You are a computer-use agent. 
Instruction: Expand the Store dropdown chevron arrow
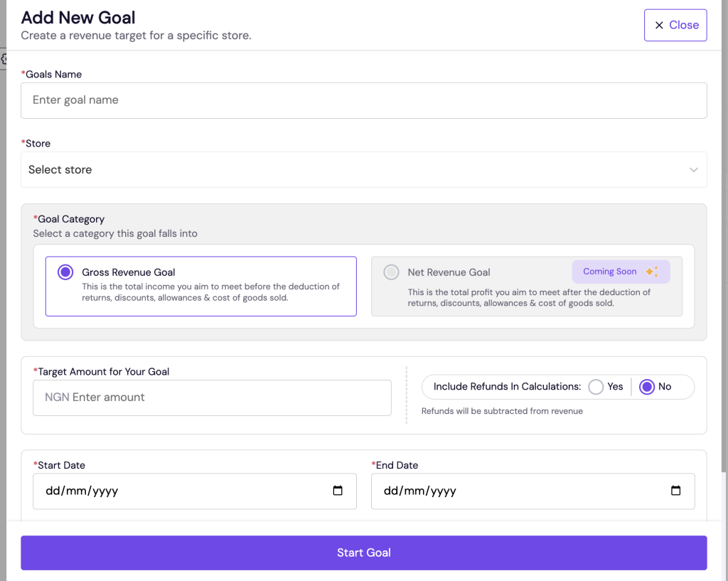point(693,170)
